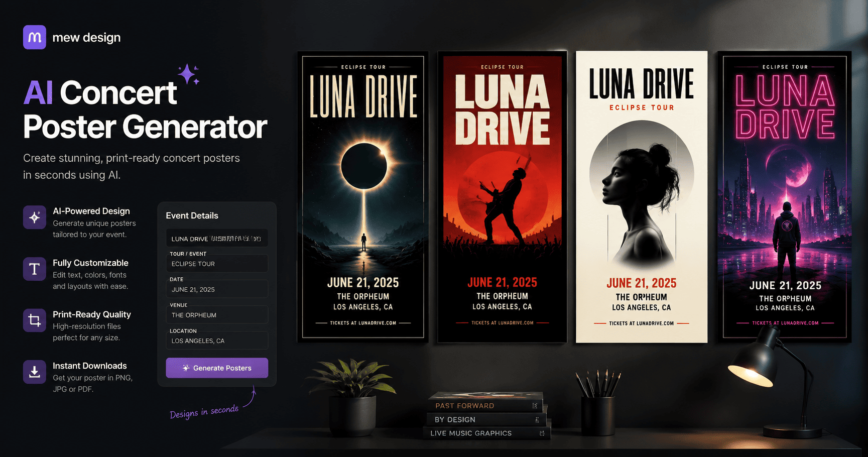The height and width of the screenshot is (457, 868).
Task: Click the mew design brand name
Action: tap(86, 38)
